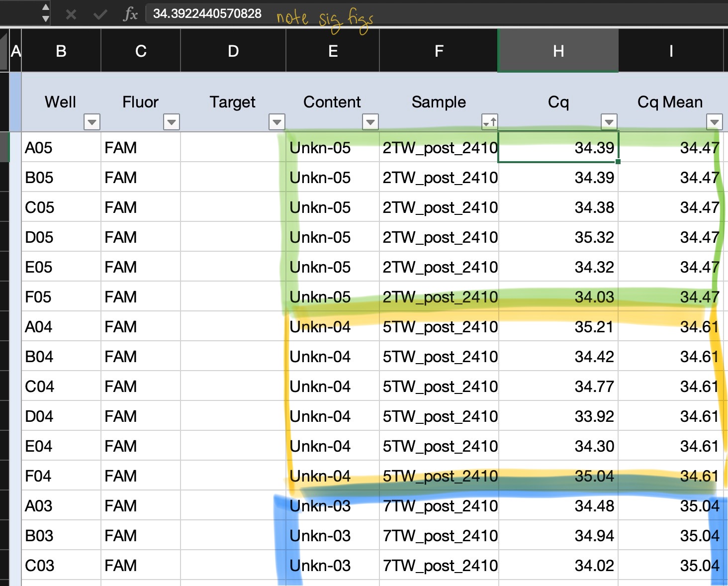Click the Target header cell

point(233,102)
